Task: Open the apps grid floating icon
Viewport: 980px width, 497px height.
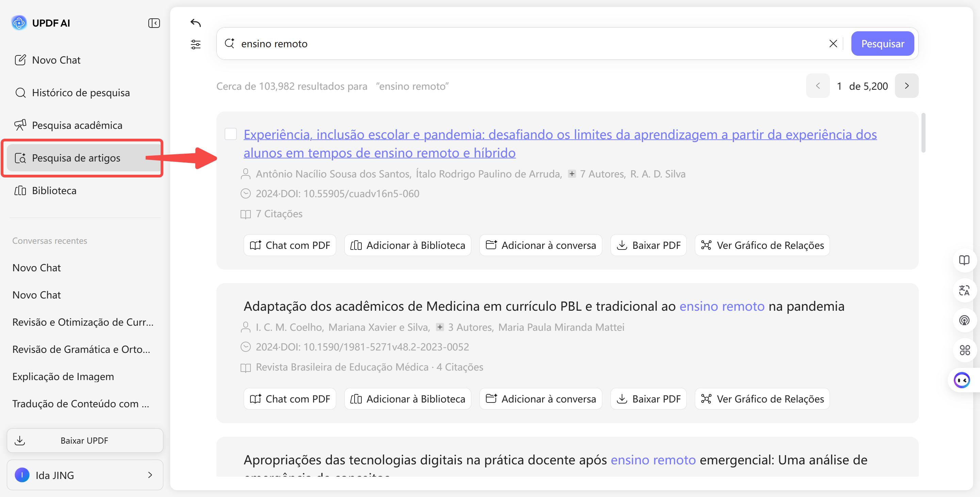Action: [x=964, y=350]
